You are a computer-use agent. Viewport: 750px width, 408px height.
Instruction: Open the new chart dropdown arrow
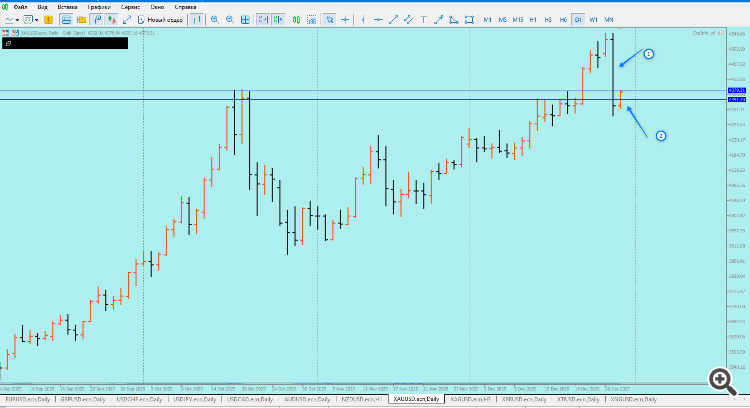(17, 20)
